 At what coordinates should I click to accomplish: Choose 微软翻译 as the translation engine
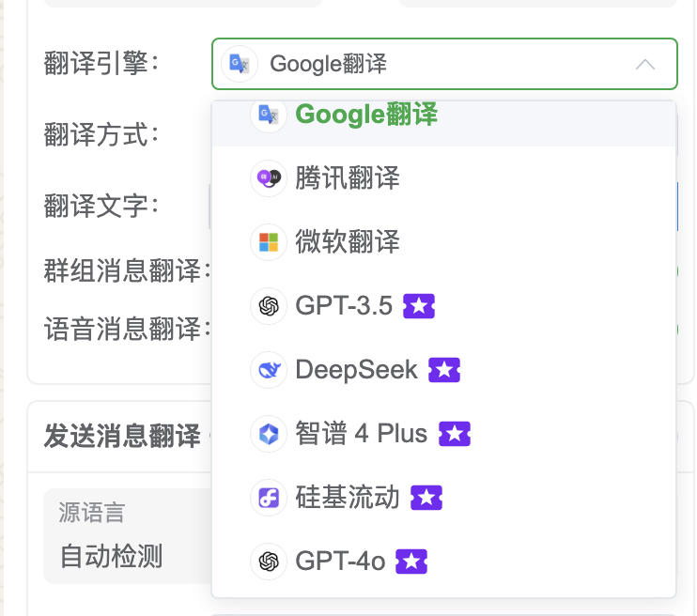pos(443,241)
